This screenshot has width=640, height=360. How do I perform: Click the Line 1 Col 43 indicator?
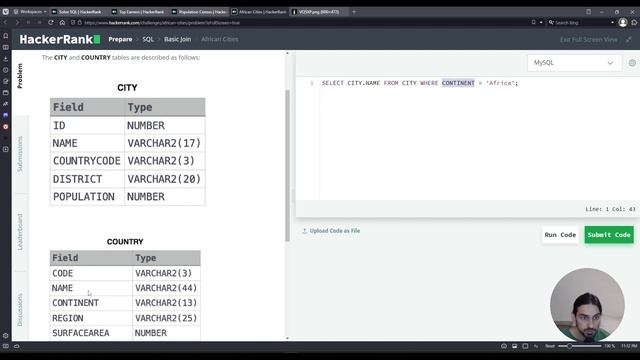(x=610, y=209)
